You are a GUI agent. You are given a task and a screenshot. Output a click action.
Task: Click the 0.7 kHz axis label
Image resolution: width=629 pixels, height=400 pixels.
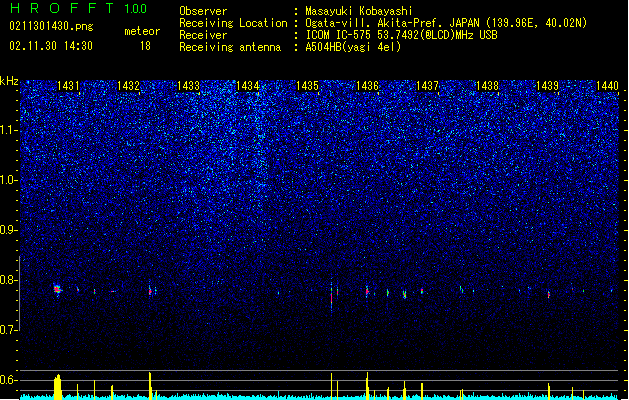pyautogui.click(x=9, y=330)
